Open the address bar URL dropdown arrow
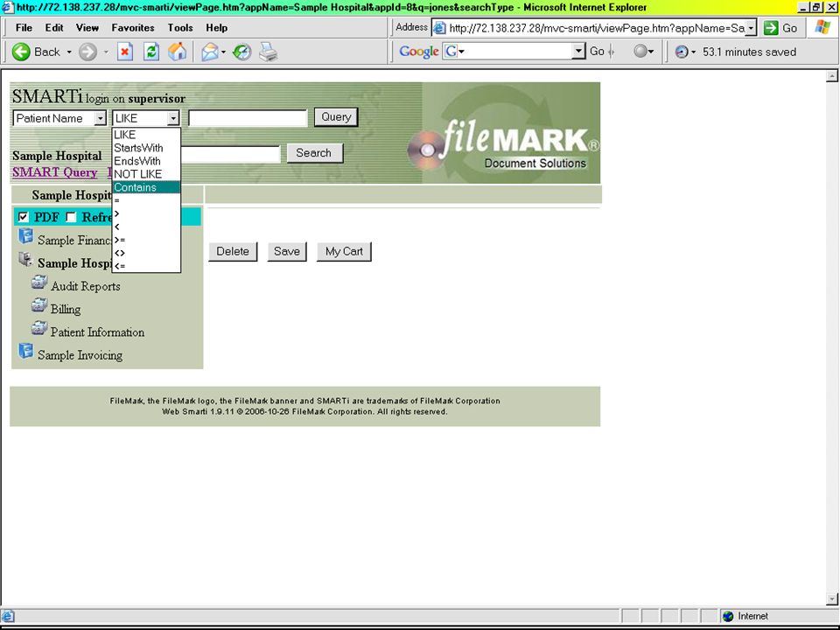 coord(751,28)
